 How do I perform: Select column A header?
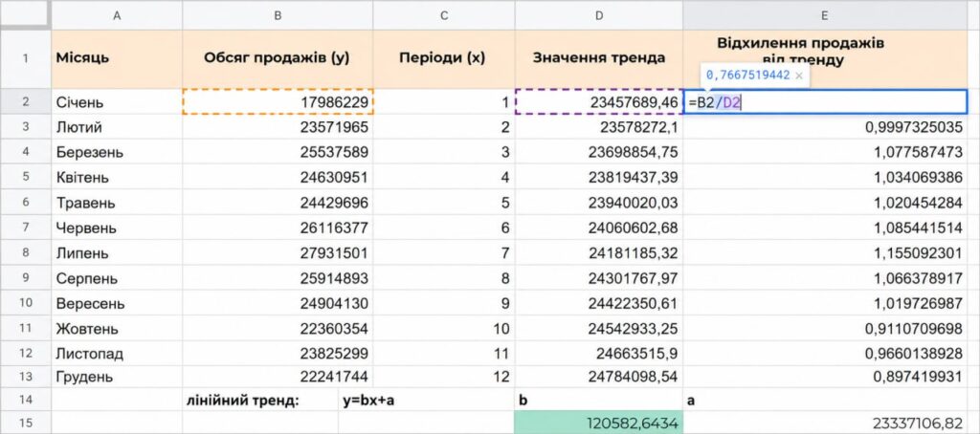coord(117,15)
